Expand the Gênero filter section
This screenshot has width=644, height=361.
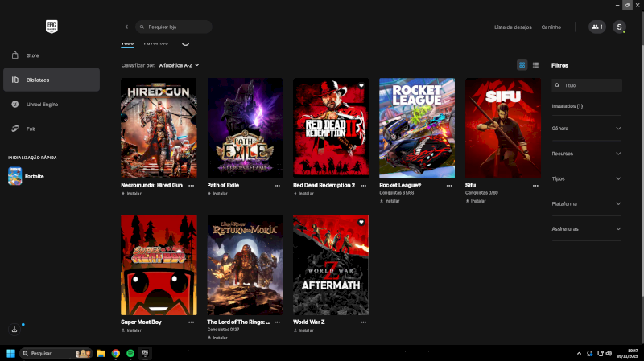coord(586,129)
